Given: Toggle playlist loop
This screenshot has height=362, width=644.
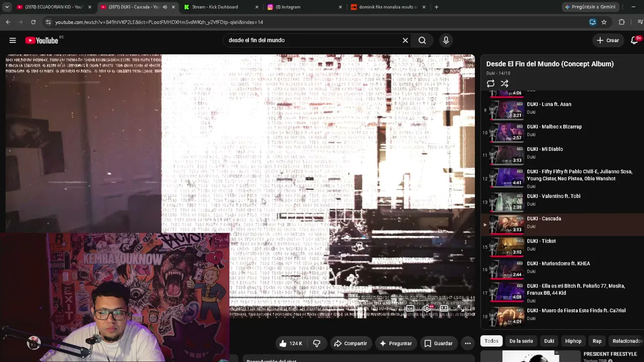Looking at the screenshot, I should click(491, 83).
